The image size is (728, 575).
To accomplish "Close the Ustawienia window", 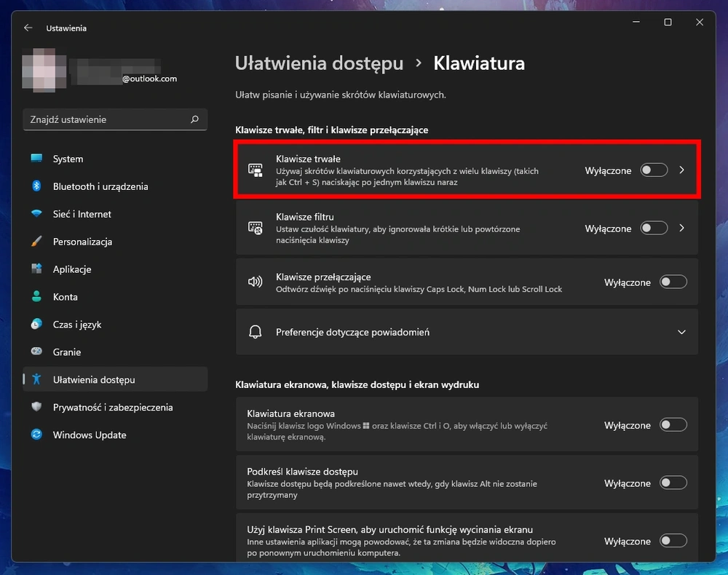I will (699, 22).
